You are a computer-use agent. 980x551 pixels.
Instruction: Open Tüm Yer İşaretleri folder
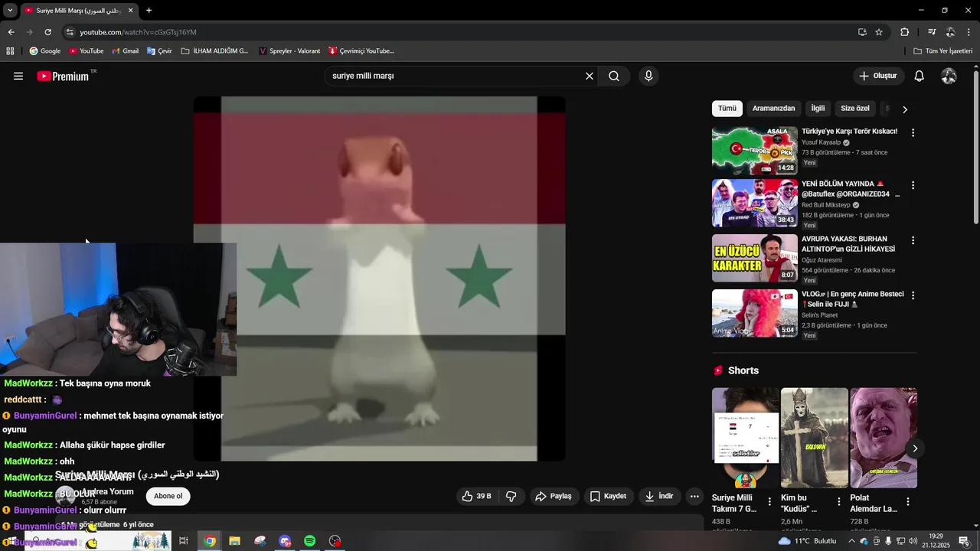click(943, 51)
